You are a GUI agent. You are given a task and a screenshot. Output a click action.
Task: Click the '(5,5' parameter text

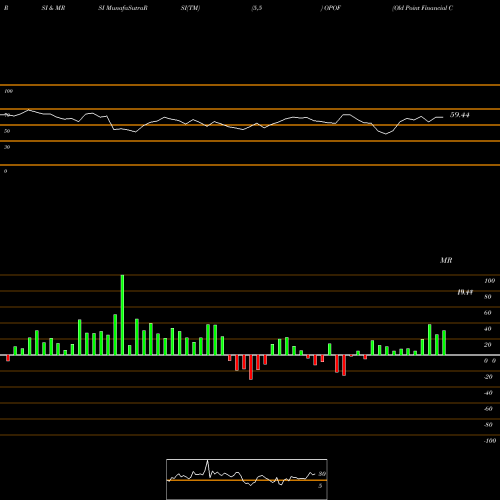pyautogui.click(x=257, y=8)
